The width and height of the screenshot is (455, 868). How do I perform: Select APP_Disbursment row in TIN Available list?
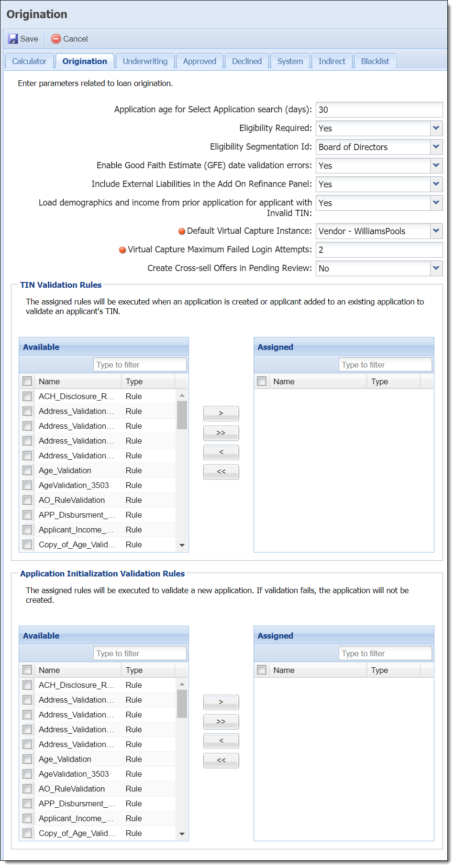tap(98, 515)
